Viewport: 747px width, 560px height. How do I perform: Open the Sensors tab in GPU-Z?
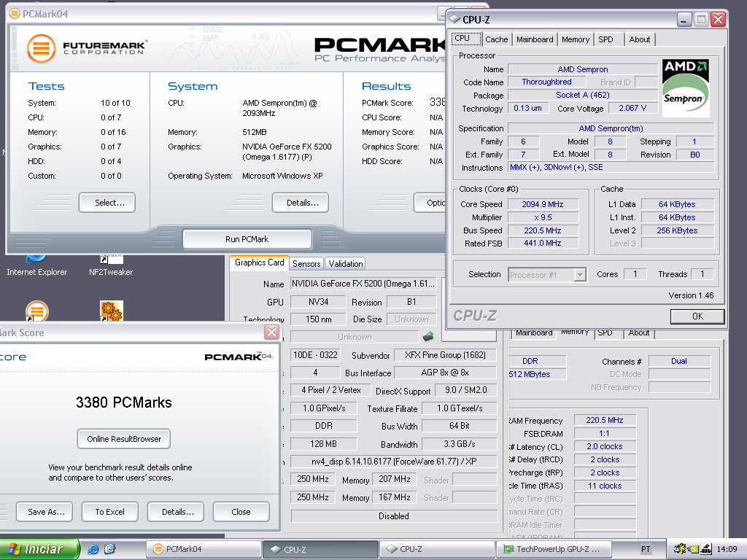[306, 264]
